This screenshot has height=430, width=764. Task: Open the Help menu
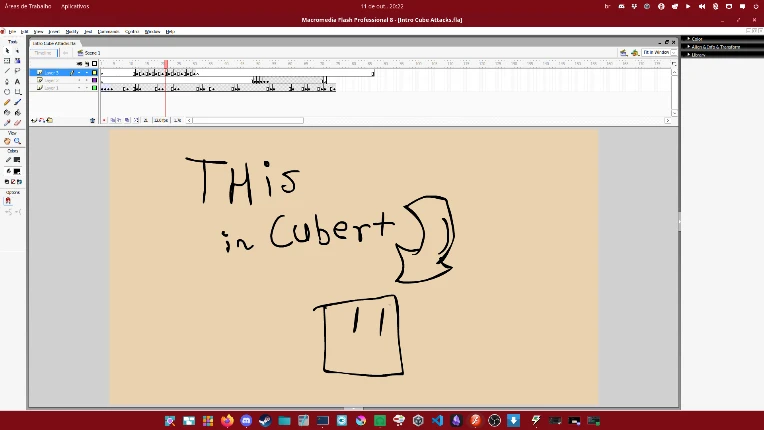[x=170, y=32]
